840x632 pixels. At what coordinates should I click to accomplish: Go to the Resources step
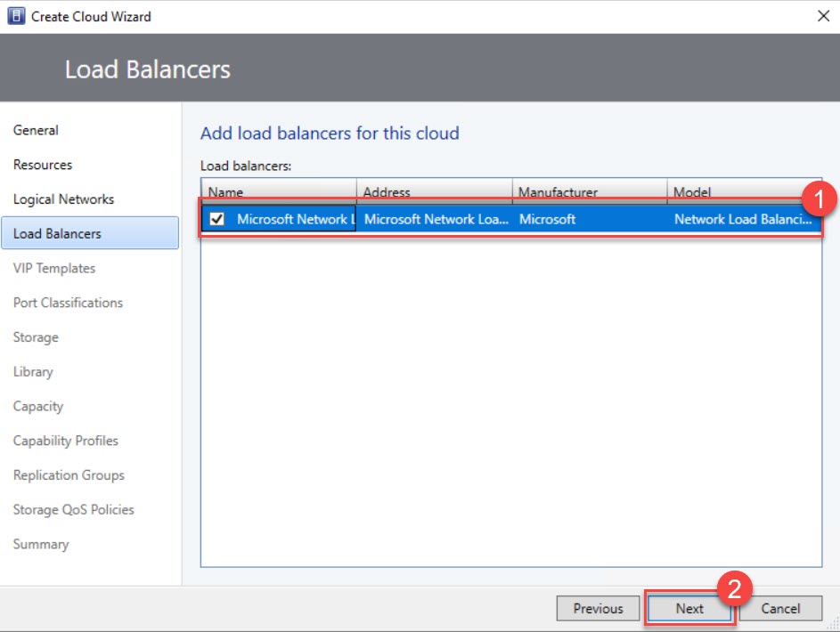click(43, 165)
